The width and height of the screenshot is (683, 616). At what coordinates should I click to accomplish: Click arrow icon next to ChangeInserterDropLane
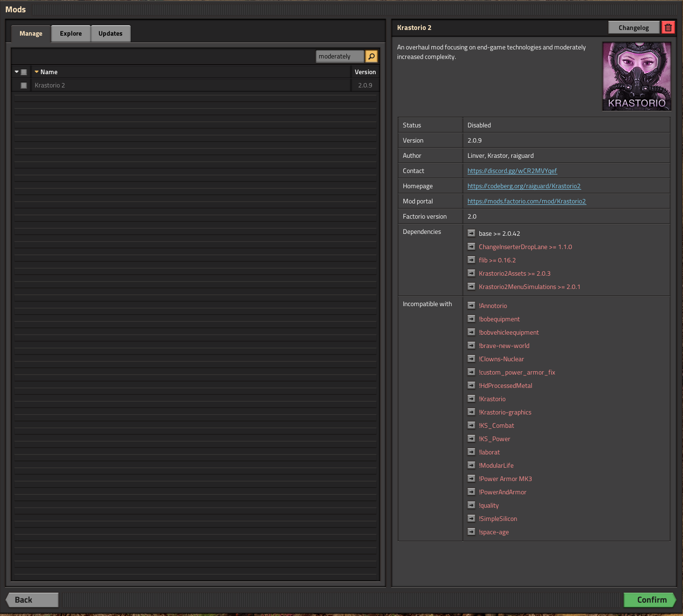471,247
